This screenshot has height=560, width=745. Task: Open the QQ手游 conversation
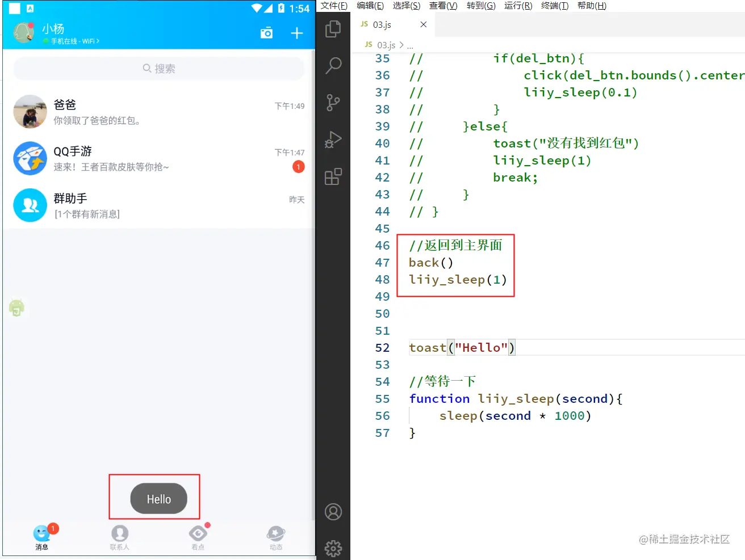click(x=159, y=158)
